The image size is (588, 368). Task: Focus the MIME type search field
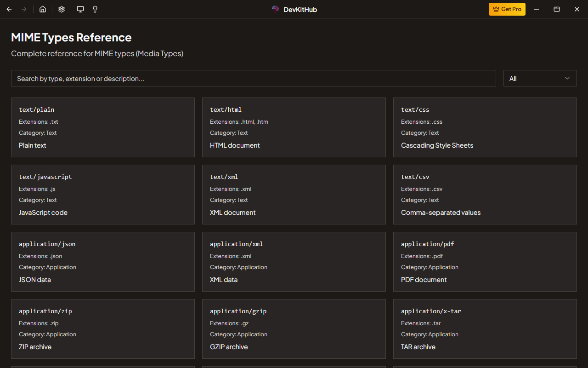254,78
